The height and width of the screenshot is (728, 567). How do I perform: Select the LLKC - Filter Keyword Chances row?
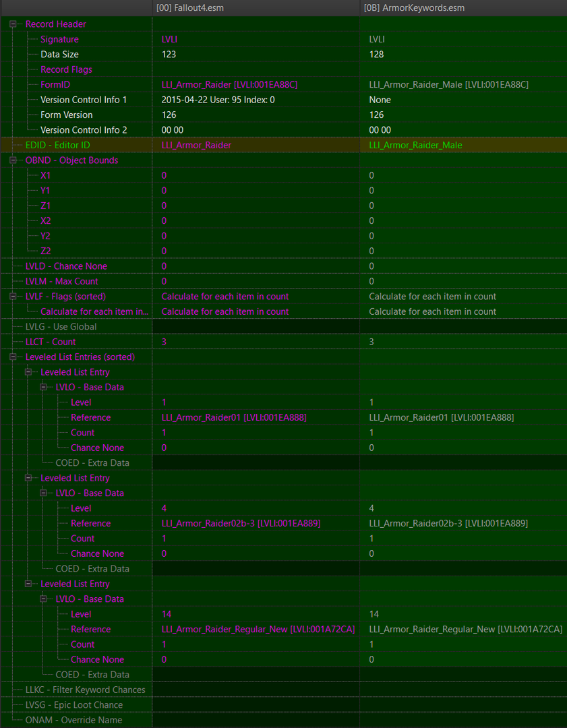tap(283, 690)
